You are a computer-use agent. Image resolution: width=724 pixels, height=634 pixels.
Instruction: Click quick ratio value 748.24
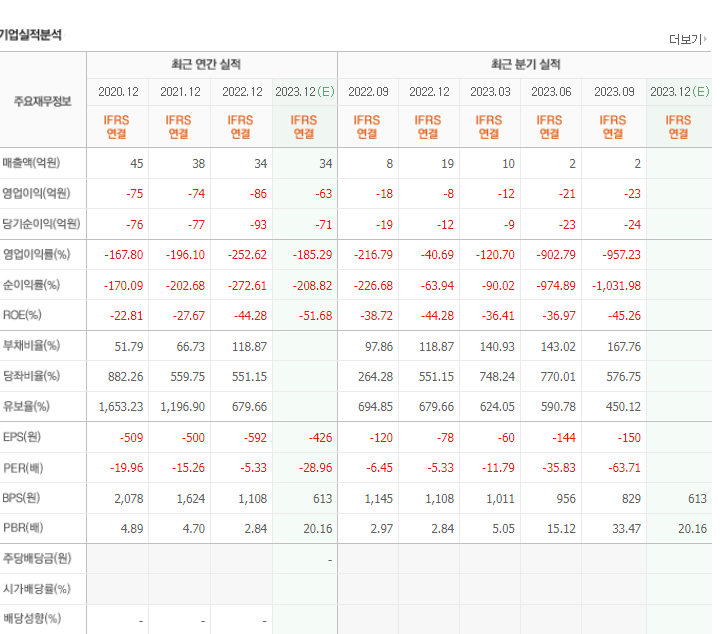497,377
